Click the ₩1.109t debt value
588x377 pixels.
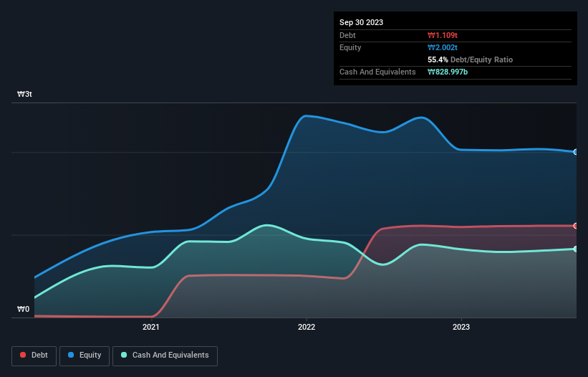[x=443, y=35]
